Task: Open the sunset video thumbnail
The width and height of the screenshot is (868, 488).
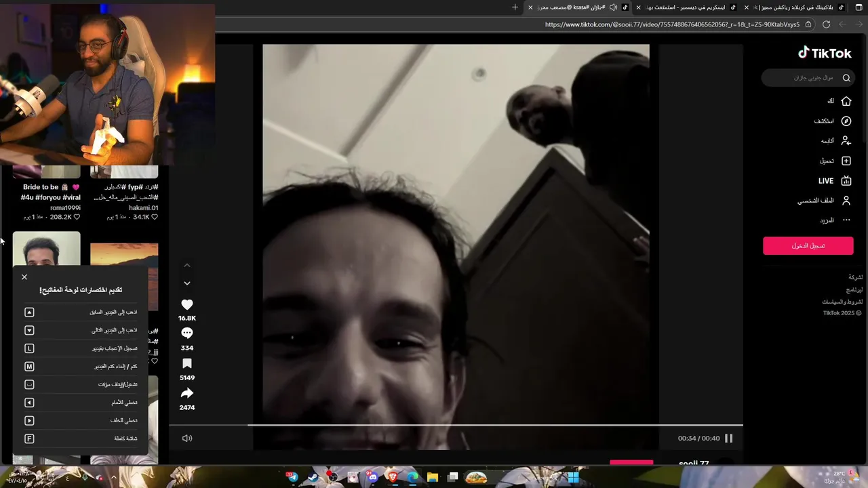Action: point(124,255)
